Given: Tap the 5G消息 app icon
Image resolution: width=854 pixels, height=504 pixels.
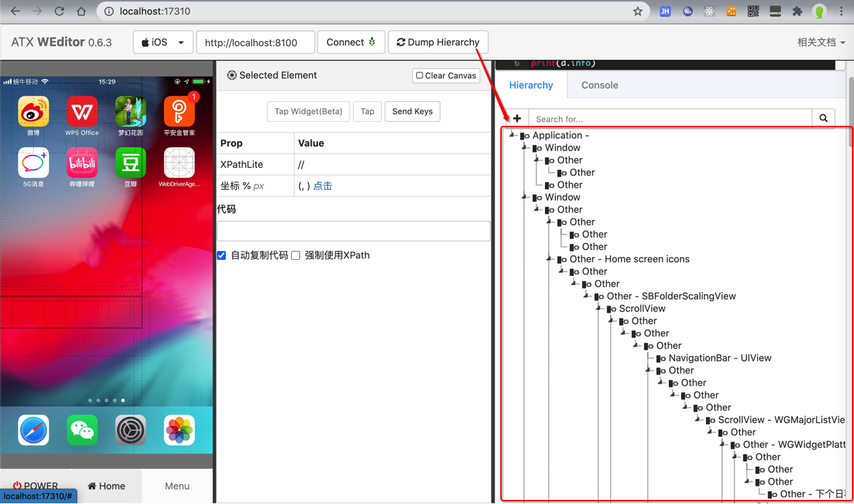Looking at the screenshot, I should (x=33, y=163).
